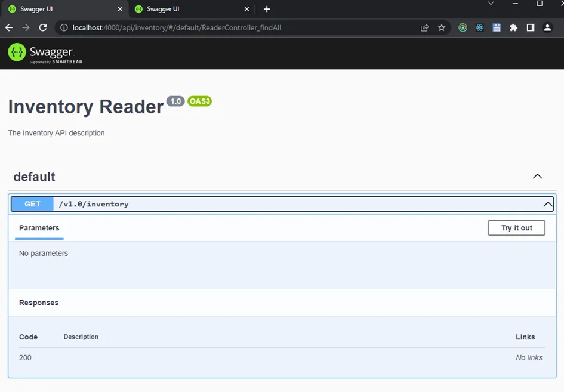
Task: Switch to the first Swagger UI tab
Action: coord(64,9)
